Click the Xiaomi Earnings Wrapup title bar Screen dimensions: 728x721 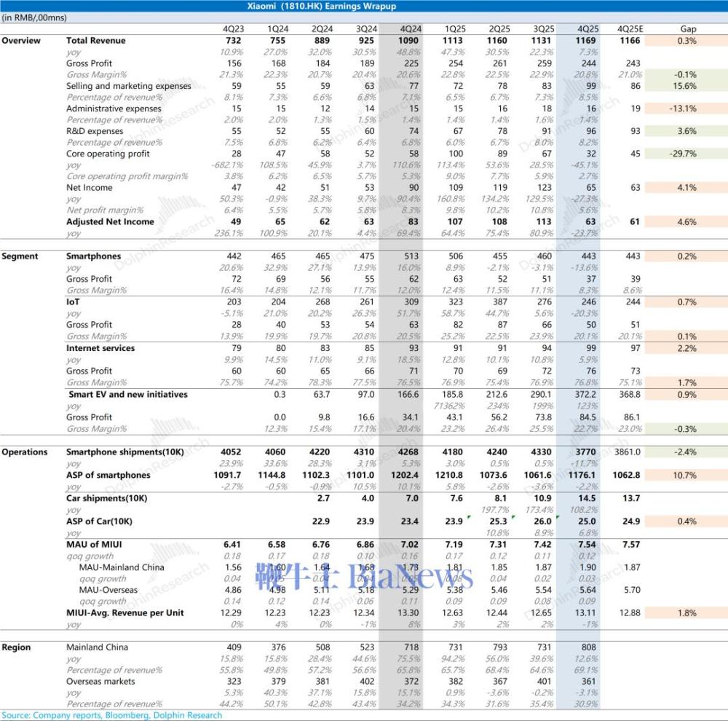point(364,5)
